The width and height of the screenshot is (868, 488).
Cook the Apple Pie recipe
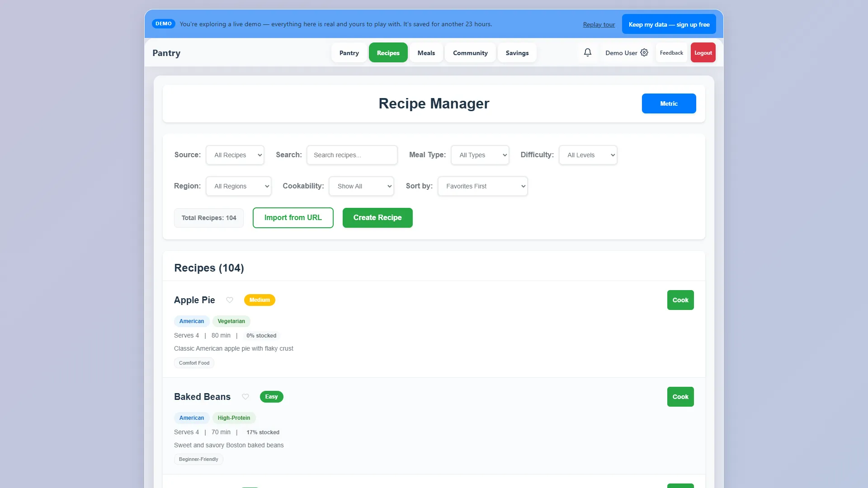(x=680, y=300)
